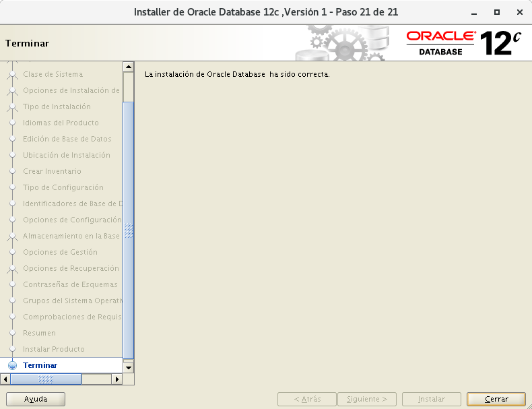
Task: Click the Opciones de Recuperación step
Action: click(71, 268)
